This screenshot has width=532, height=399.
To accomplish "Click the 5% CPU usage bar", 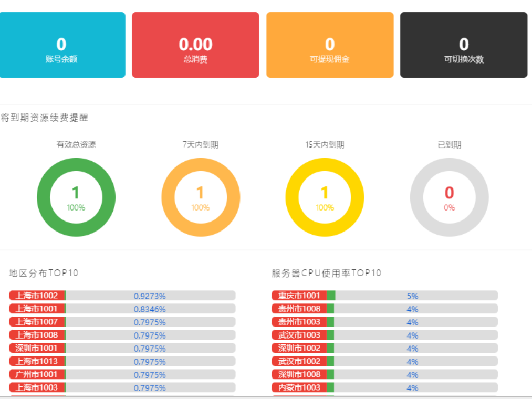I will (x=412, y=296).
